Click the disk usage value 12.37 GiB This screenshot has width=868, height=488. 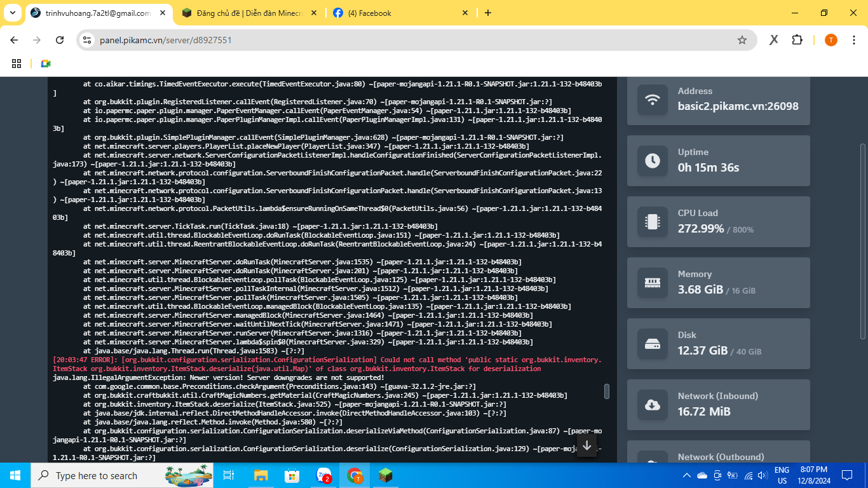(703, 350)
